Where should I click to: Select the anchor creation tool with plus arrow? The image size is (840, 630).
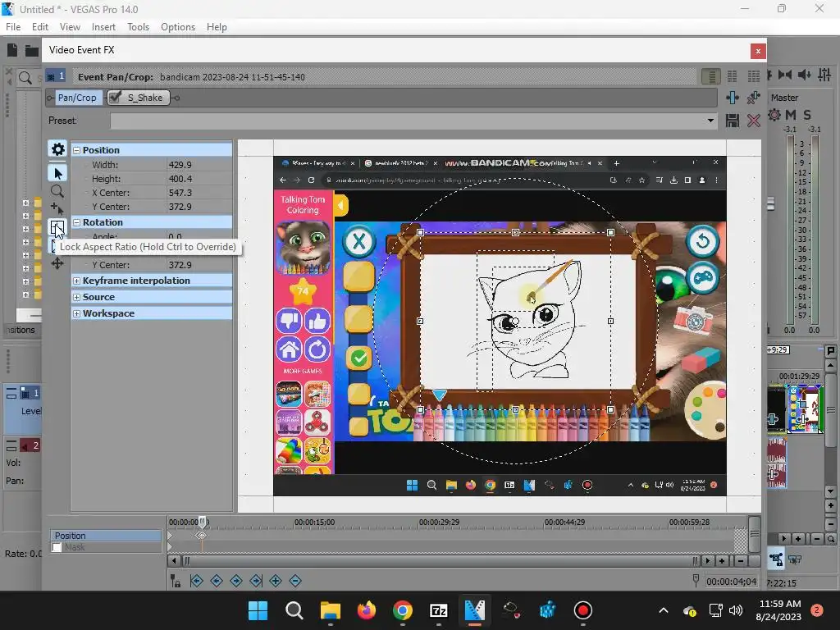(57, 208)
